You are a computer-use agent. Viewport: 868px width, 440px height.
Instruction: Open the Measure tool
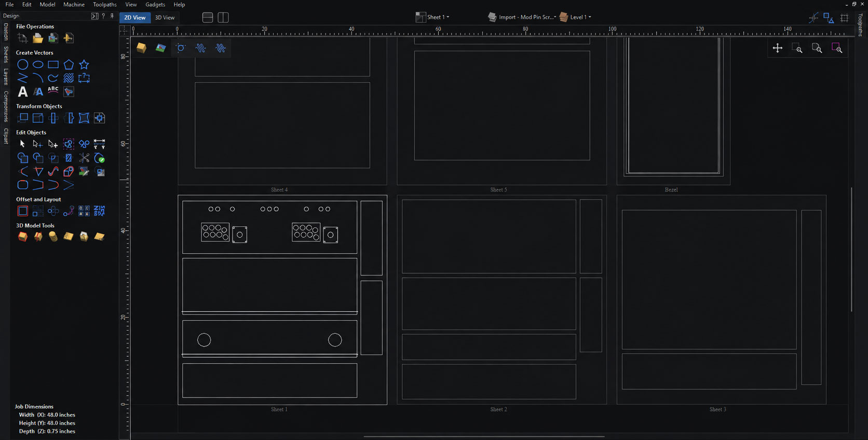pos(99,144)
